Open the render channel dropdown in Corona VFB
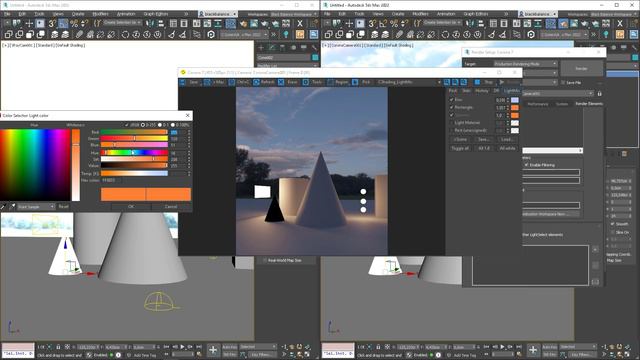Image resolution: width=640 pixels, height=360 pixels. [409, 82]
